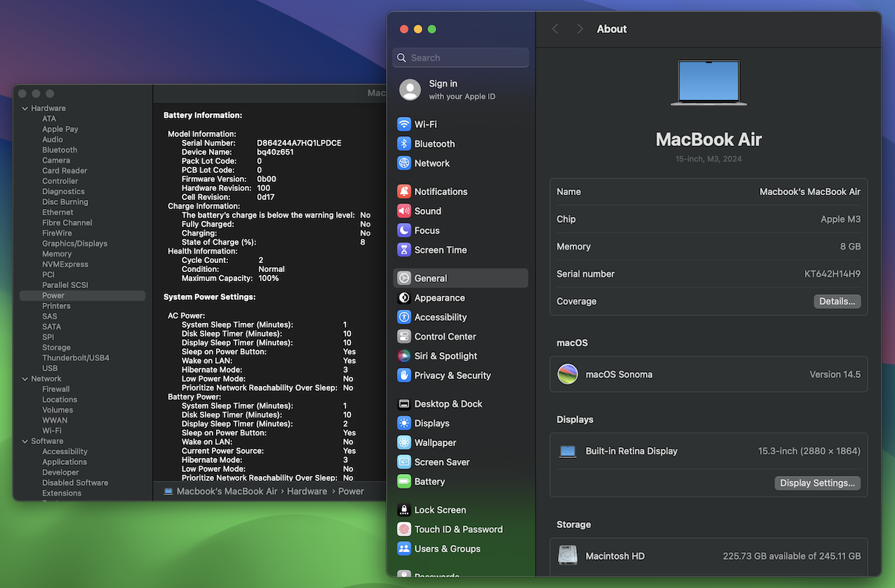895x588 pixels.
Task: Select Disabled Software in System Information
Action: click(x=75, y=483)
